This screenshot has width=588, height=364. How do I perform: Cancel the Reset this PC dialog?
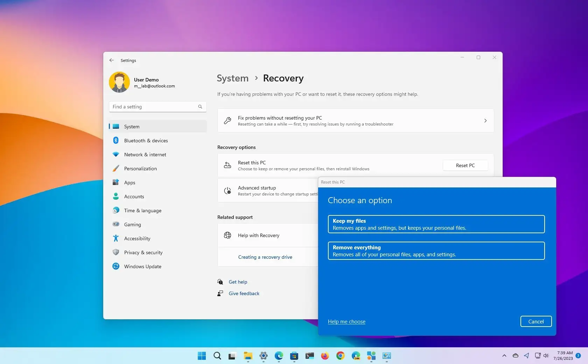tap(535, 321)
